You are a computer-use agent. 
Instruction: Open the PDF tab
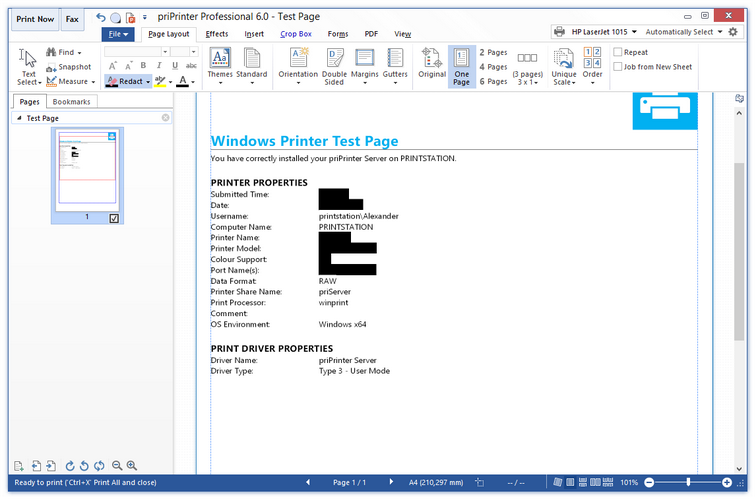[371, 34]
